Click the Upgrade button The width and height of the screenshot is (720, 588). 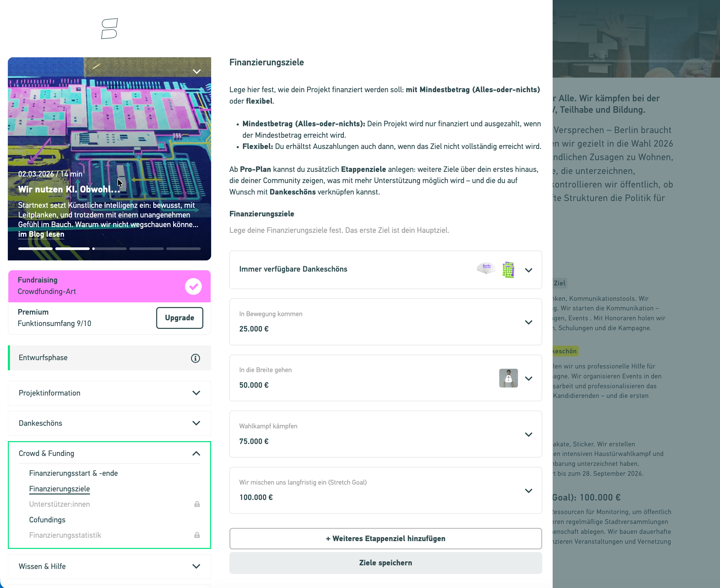tap(180, 318)
